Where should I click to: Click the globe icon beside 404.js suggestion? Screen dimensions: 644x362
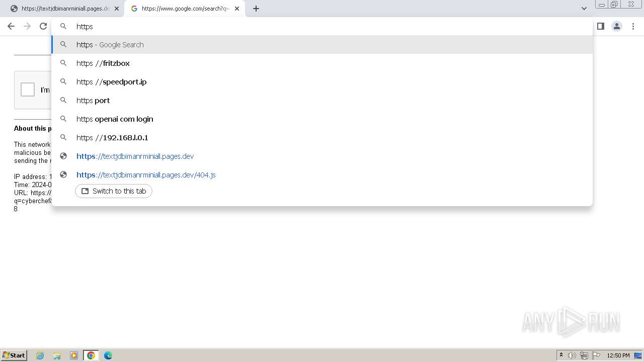[x=63, y=175]
